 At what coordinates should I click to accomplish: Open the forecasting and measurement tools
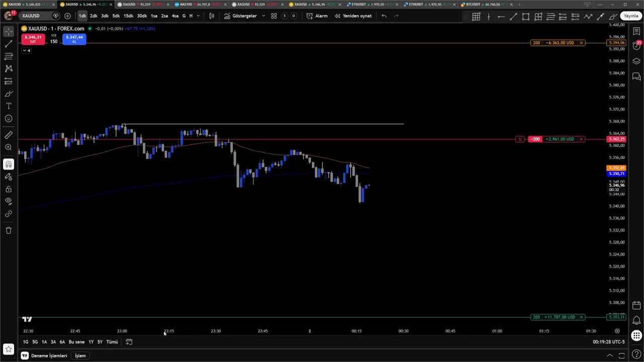tap(9, 81)
